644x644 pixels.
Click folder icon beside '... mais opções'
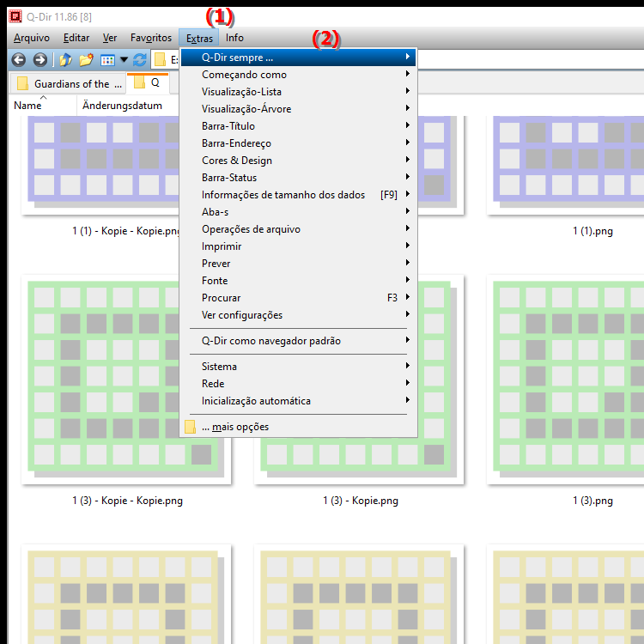tap(191, 427)
